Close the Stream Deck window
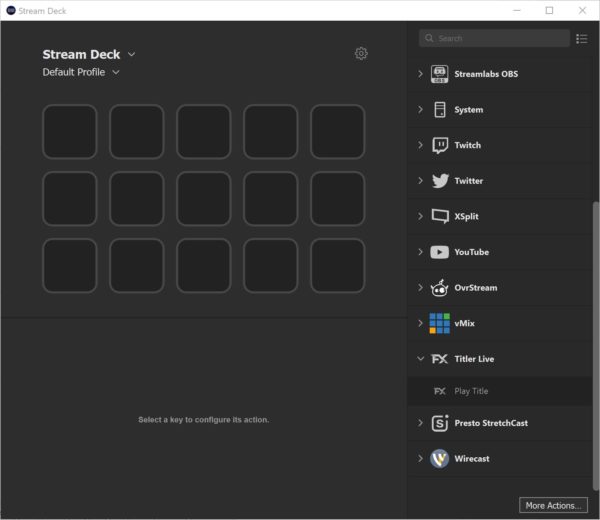This screenshot has width=600, height=520. (582, 10)
